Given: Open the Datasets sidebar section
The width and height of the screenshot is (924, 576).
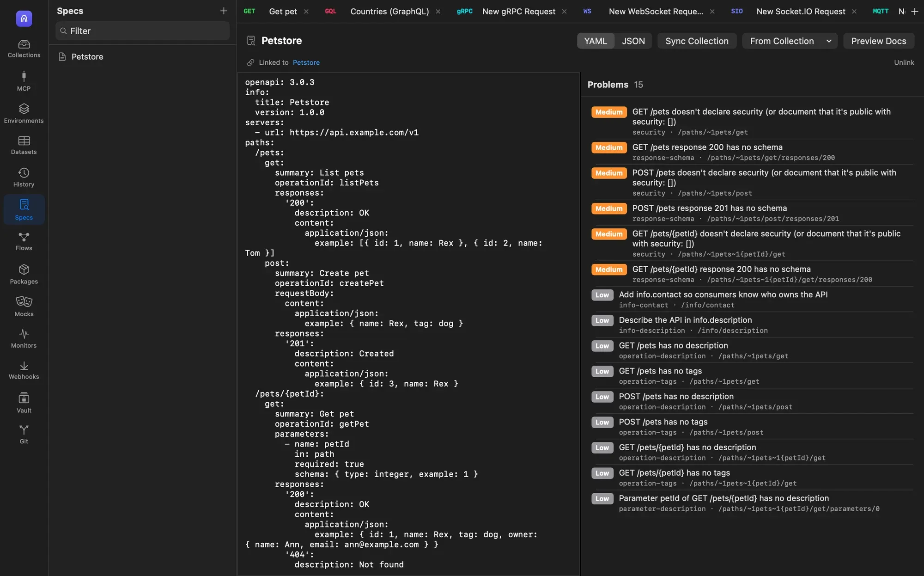Looking at the screenshot, I should point(24,146).
